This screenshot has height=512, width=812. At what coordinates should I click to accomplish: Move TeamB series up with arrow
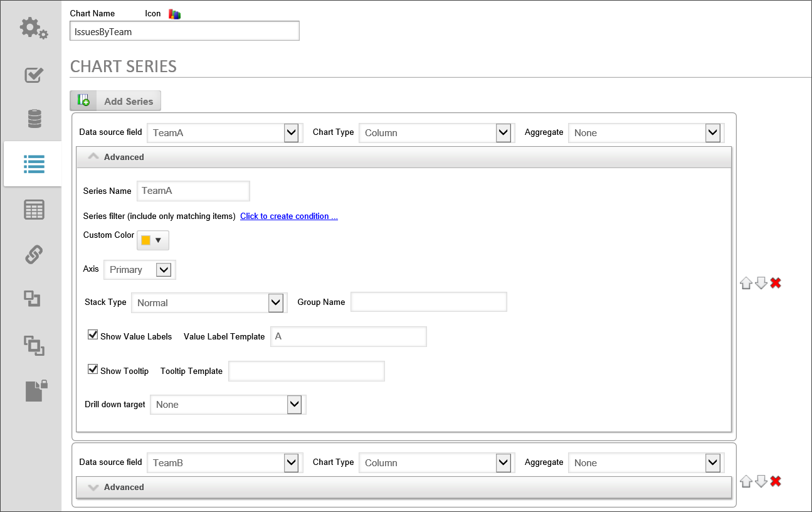click(x=746, y=481)
